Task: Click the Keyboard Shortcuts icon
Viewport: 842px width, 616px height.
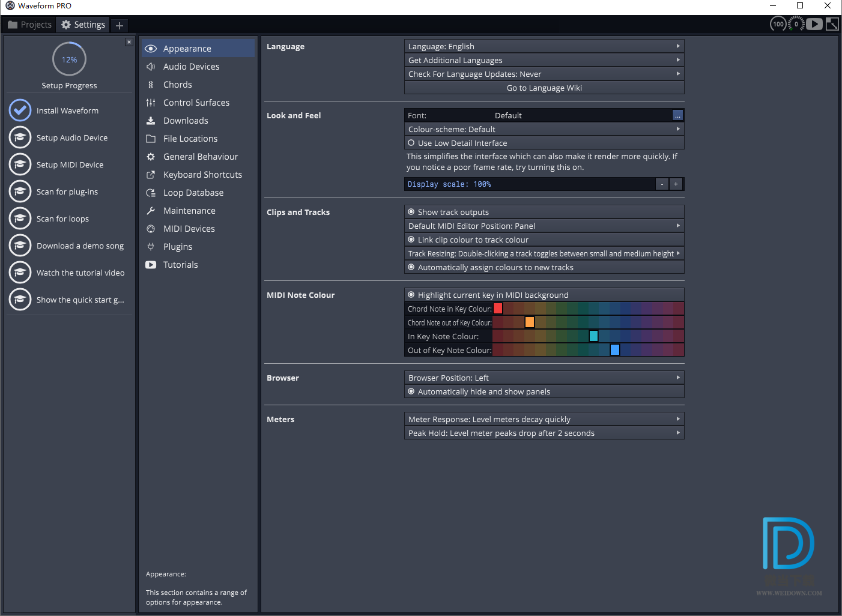Action: pos(151,175)
